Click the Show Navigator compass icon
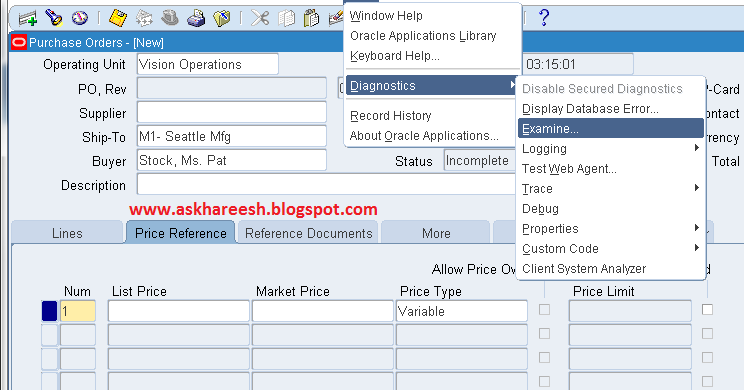This screenshot has height=390, width=744. (x=80, y=19)
